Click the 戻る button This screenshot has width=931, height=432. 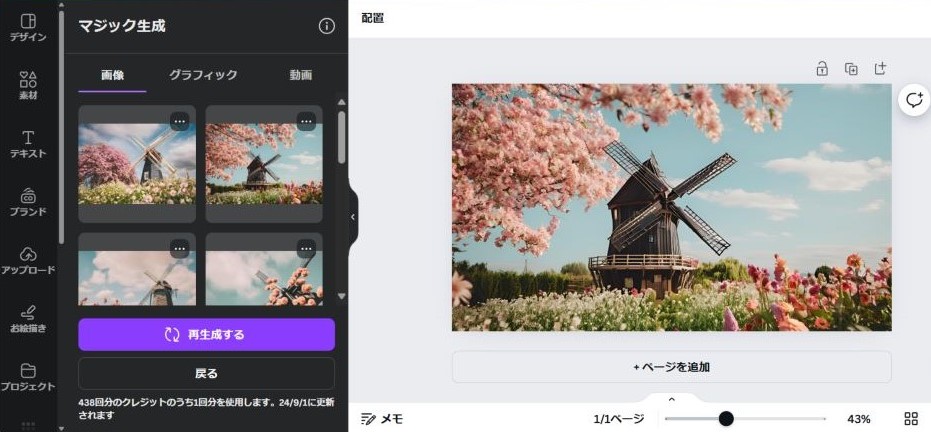click(207, 373)
